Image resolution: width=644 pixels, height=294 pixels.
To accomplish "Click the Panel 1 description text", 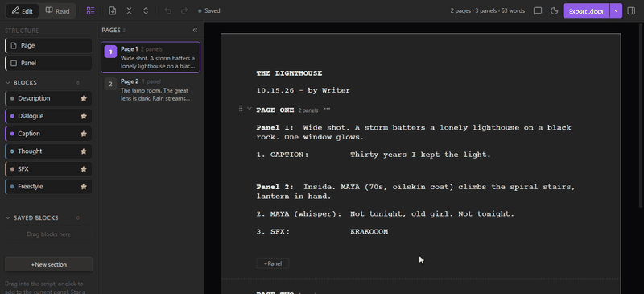I will pos(414,132).
